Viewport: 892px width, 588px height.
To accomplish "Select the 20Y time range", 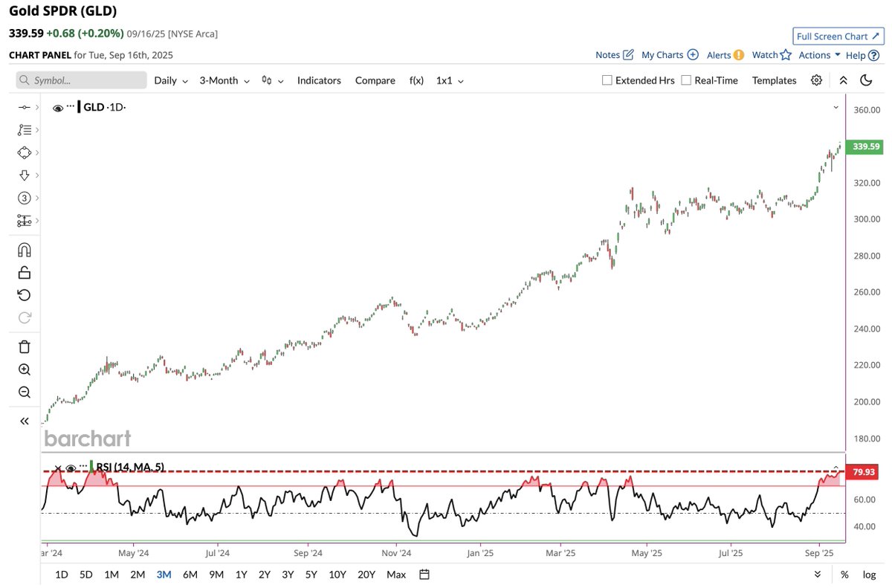I will (x=366, y=575).
